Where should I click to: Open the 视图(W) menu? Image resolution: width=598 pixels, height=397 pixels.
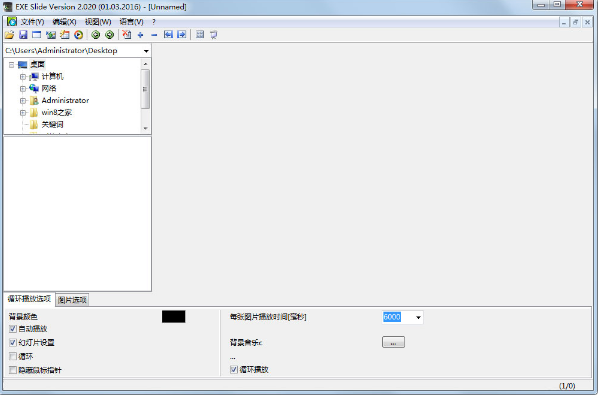(x=98, y=22)
